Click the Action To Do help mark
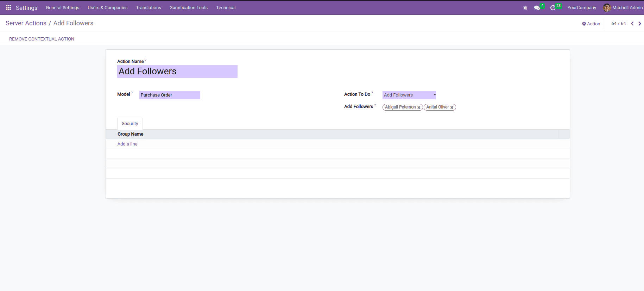Image resolution: width=644 pixels, height=291 pixels. click(x=372, y=93)
